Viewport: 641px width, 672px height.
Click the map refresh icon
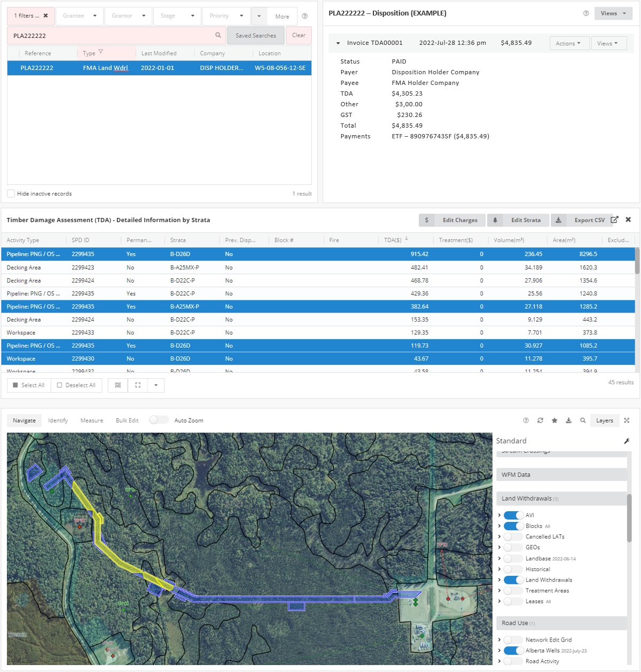pyautogui.click(x=540, y=420)
